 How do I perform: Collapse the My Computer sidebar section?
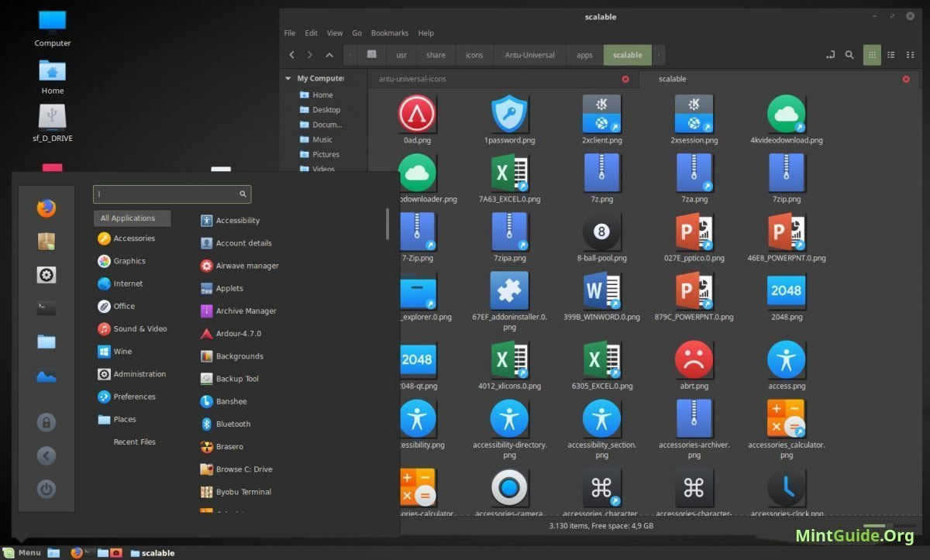[288, 78]
